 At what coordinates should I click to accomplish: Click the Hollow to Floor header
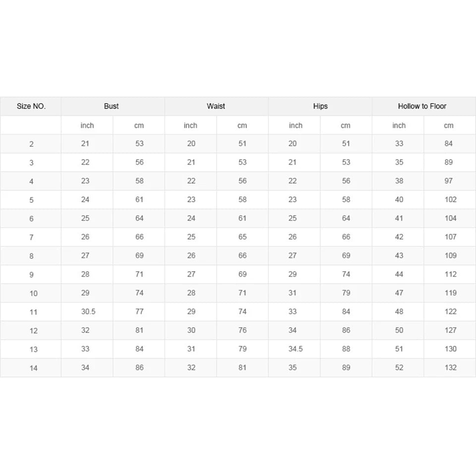pos(422,106)
